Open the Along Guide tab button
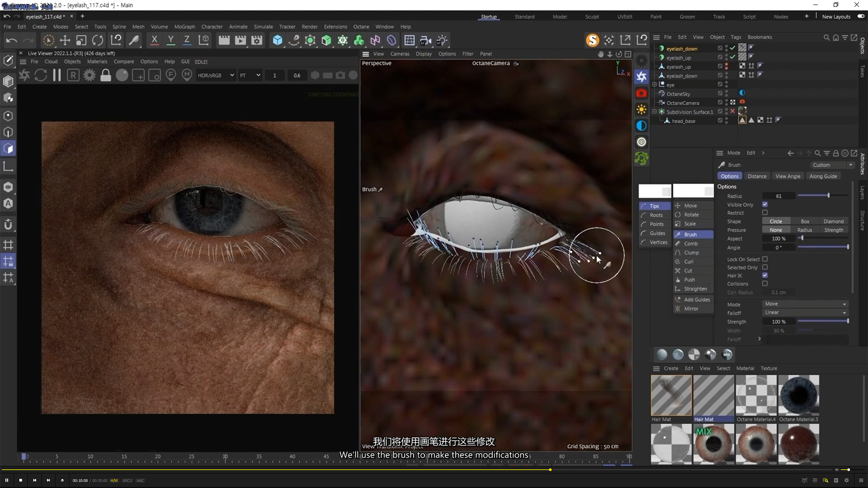This screenshot has height=488, width=868. click(823, 176)
